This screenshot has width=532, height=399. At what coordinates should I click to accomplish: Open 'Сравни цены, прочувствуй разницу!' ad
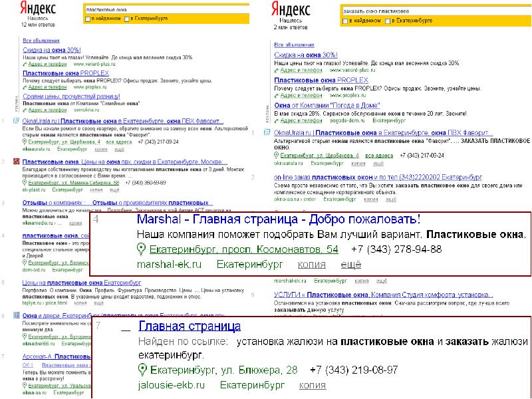click(x=71, y=96)
